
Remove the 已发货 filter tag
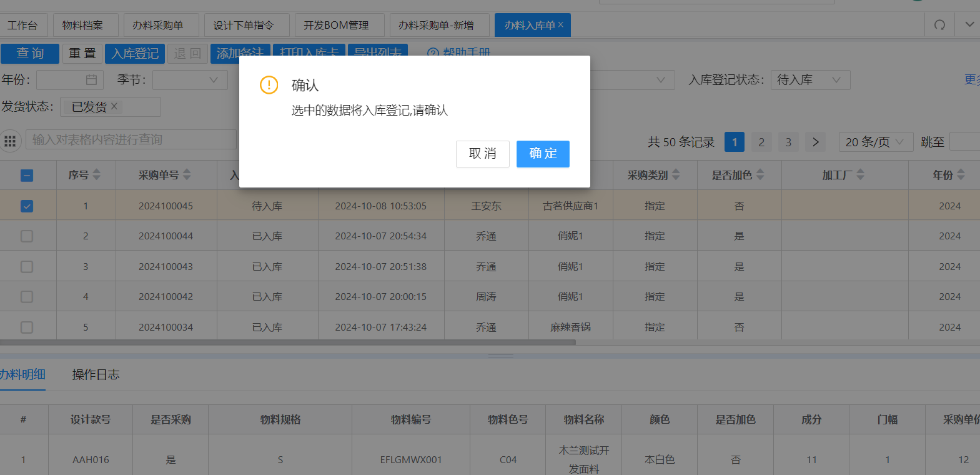tap(114, 106)
